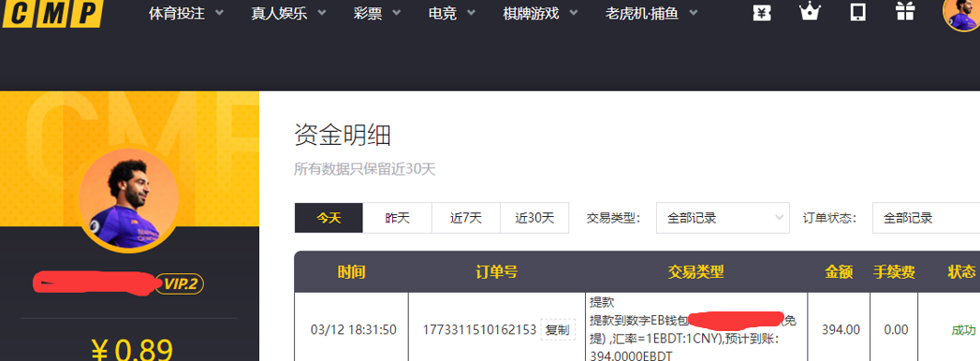Screen dimensions: 980x361
Task: Click the 时间 column header
Action: click(351, 272)
